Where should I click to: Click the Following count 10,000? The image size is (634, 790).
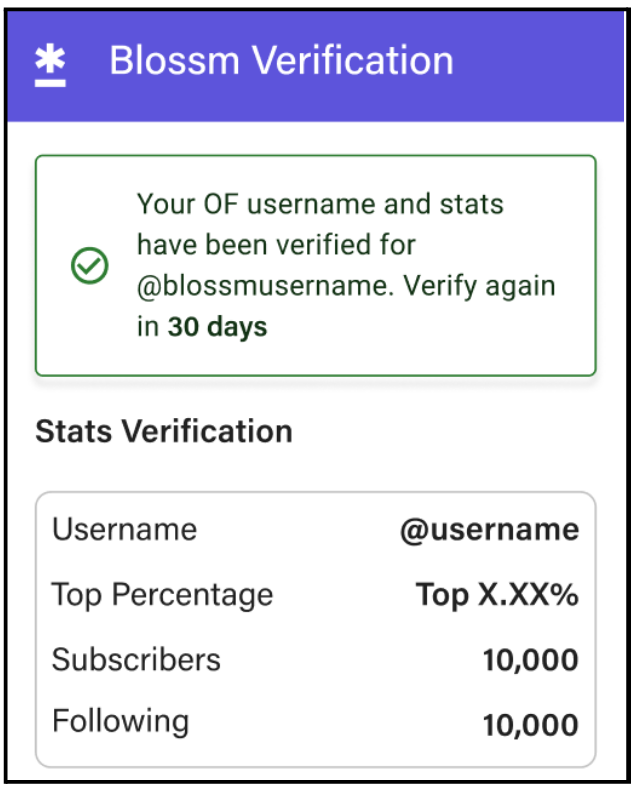point(531,726)
